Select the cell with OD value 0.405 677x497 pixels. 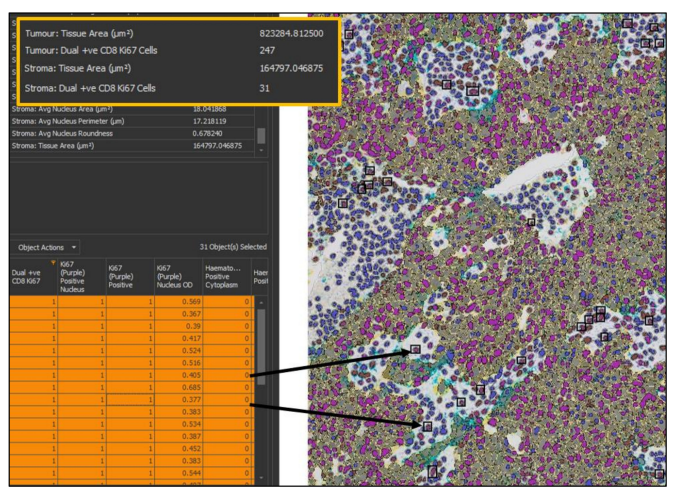point(178,375)
